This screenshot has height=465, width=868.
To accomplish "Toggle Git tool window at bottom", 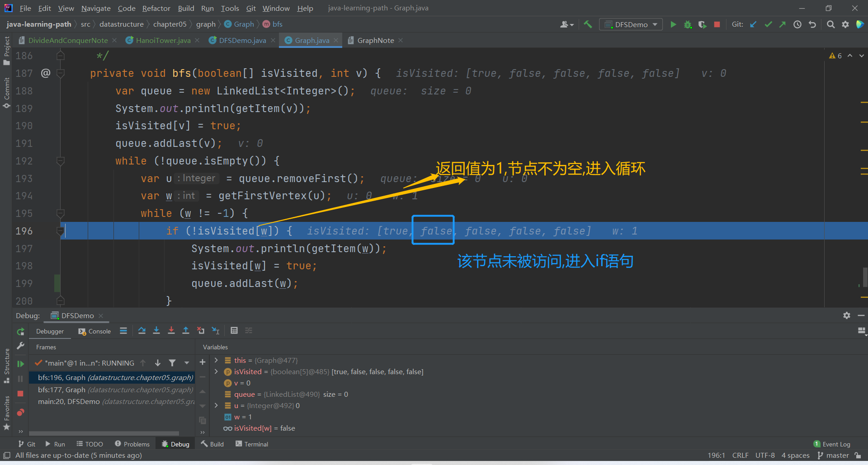I will 27,444.
